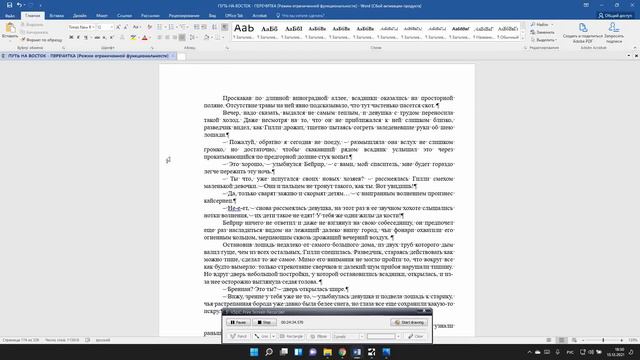Switch to the Рецензирование ribbon tab
640x360 pixels.
184,16
